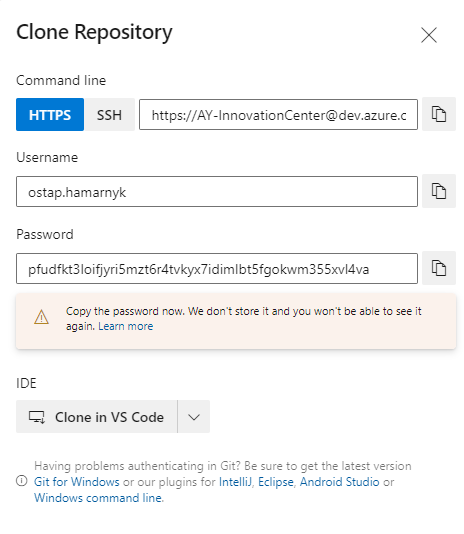464x534 pixels.
Task: Clone in VS Code
Action: (x=96, y=417)
